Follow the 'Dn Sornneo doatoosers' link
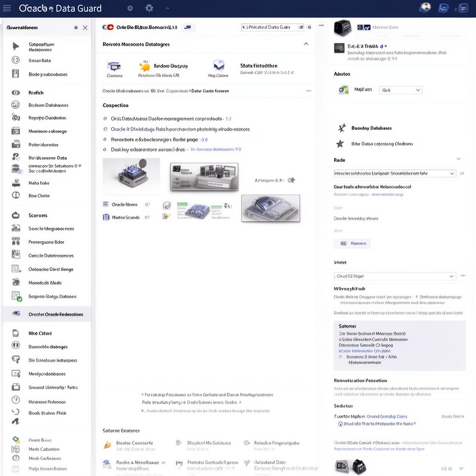Screen dimensions: 476x476 click(x=216, y=149)
